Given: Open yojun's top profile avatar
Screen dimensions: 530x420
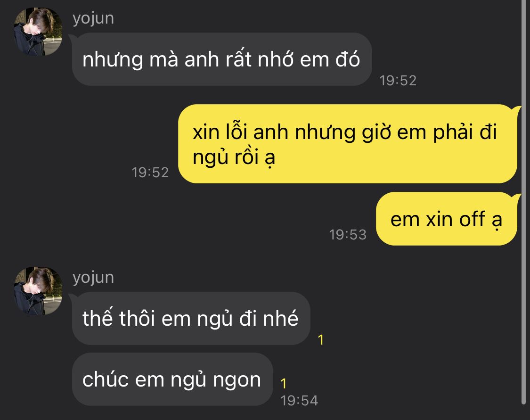Looking at the screenshot, I should pos(38,32).
